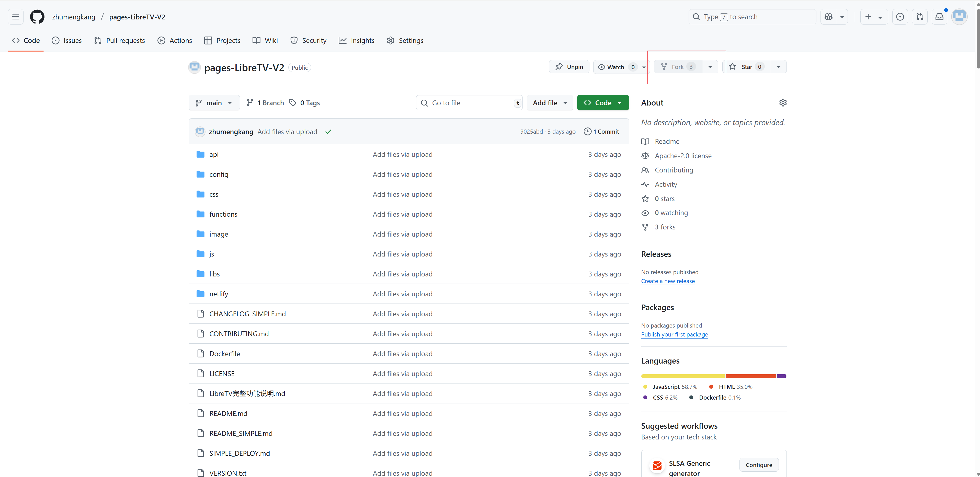The height and width of the screenshot is (477, 980).
Task: Click the purple CSS segment in language bar
Action: click(781, 376)
